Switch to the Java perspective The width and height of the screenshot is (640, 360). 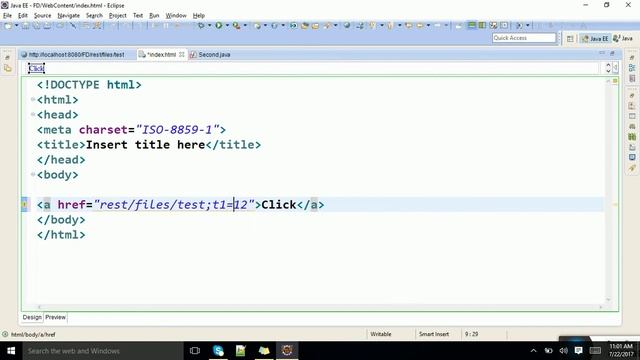(x=622, y=38)
